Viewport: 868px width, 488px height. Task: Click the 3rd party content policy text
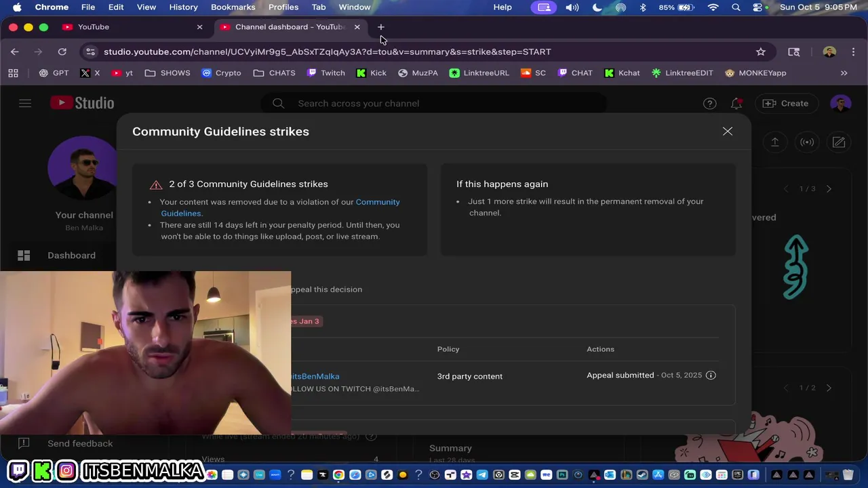coord(470,377)
